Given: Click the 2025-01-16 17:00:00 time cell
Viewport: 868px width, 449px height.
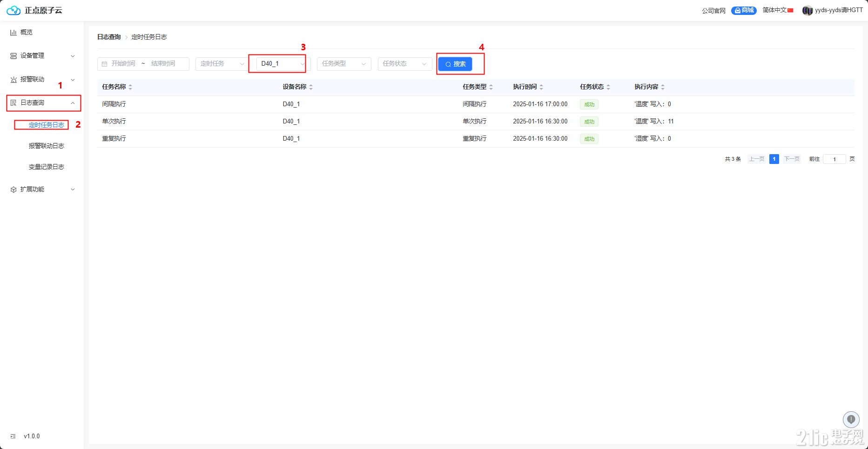Looking at the screenshot, I should pyautogui.click(x=540, y=104).
